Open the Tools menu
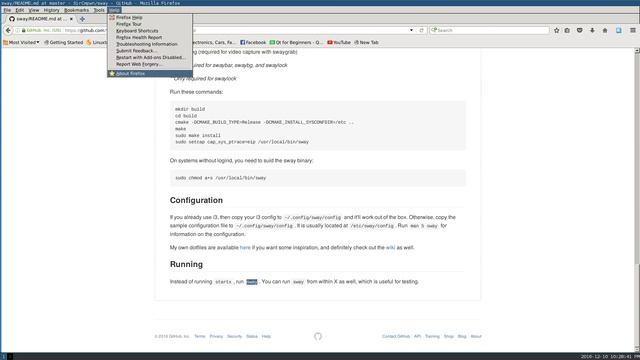This screenshot has width=640, height=360. pos(99,10)
